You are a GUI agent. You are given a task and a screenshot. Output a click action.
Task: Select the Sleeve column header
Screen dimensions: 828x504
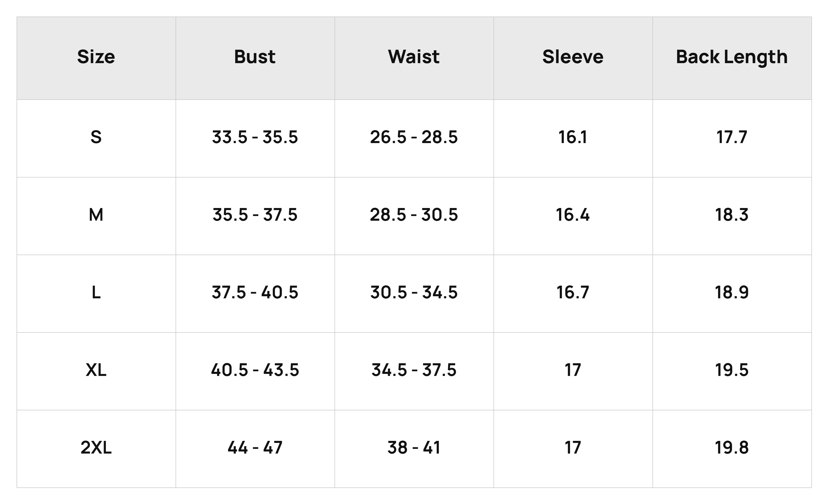(x=573, y=56)
